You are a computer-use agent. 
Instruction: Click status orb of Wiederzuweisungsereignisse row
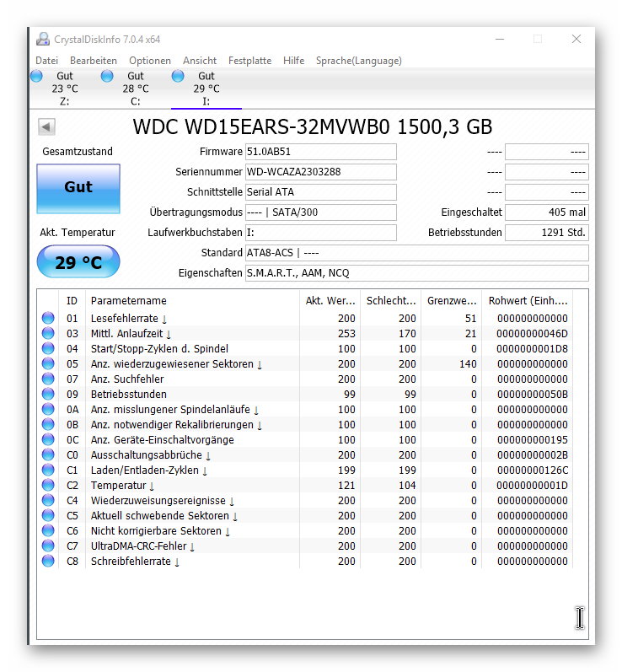point(48,500)
